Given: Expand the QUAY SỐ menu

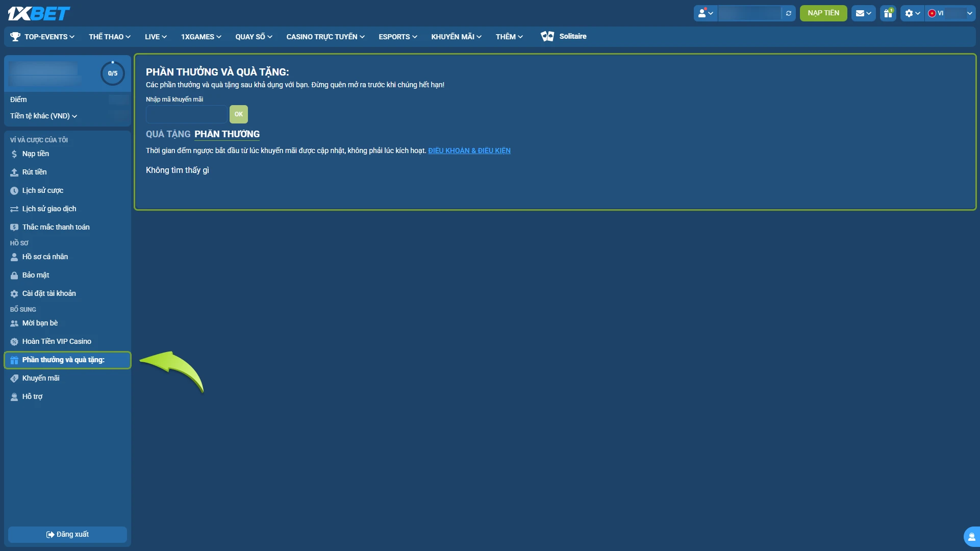Looking at the screenshot, I should (254, 37).
